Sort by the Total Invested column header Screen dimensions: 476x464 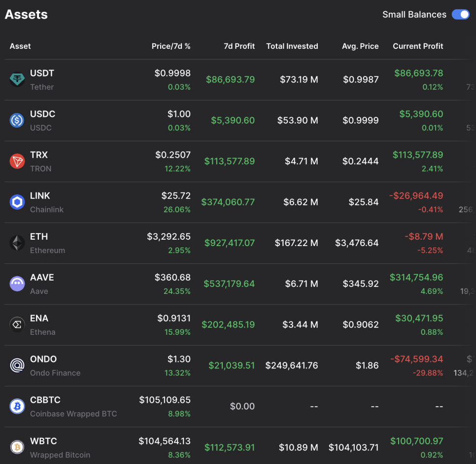292,46
